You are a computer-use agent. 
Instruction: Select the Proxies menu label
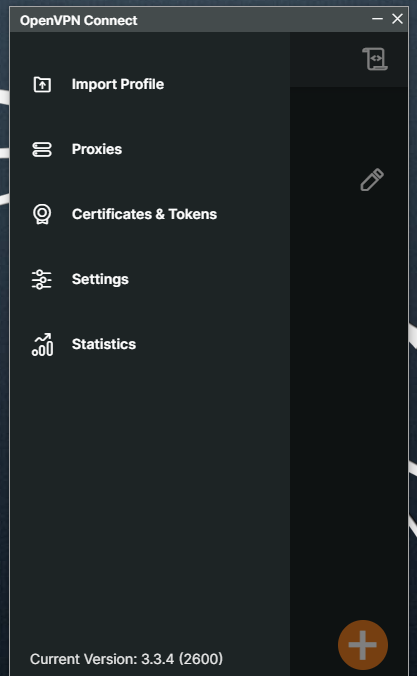click(x=97, y=149)
